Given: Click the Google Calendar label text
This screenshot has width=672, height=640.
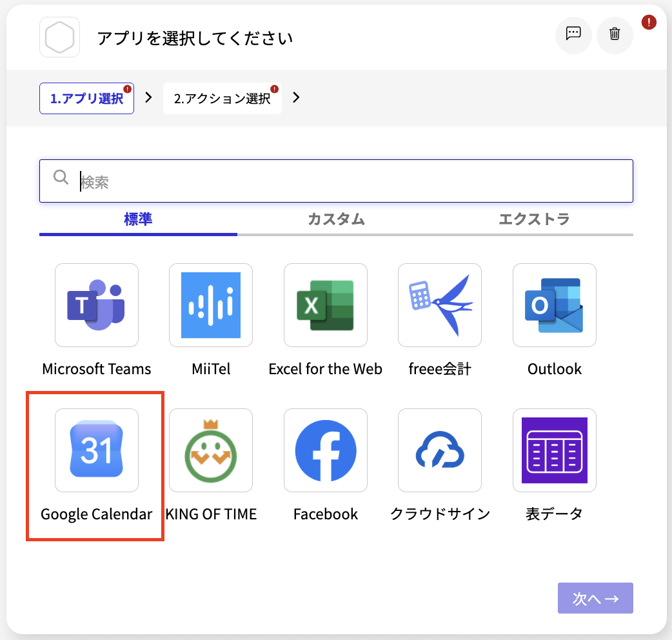Looking at the screenshot, I should (97, 514).
